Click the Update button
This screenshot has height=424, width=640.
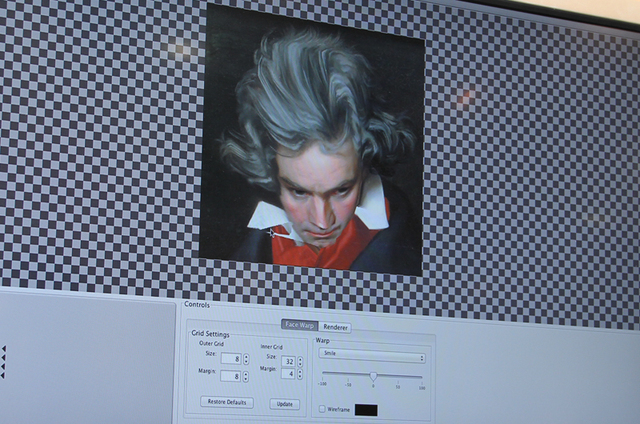pyautogui.click(x=284, y=404)
